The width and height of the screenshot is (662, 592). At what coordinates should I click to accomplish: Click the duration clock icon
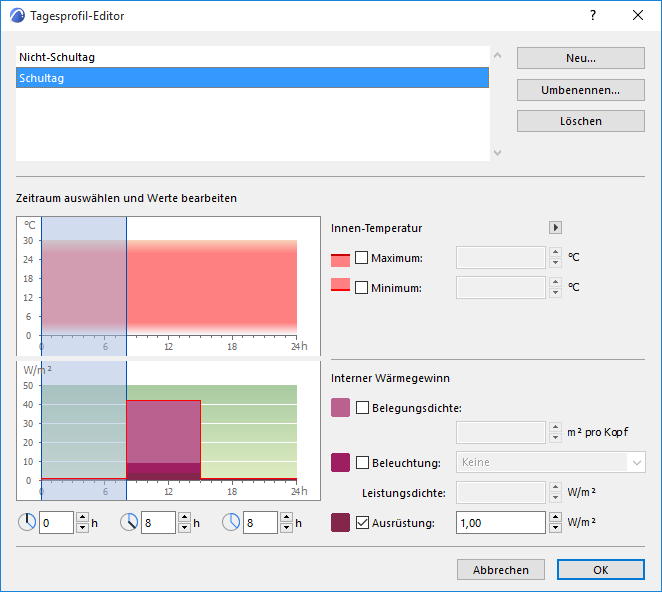(x=232, y=522)
